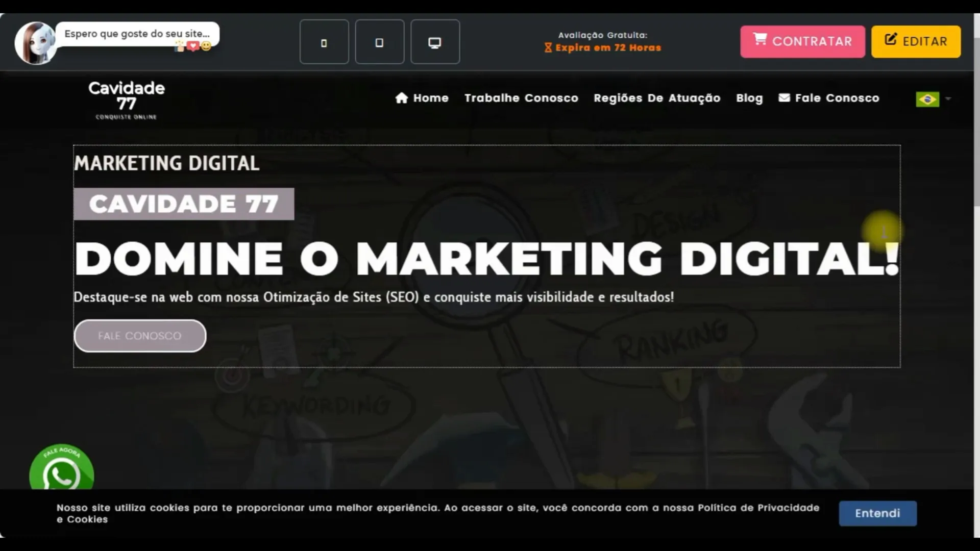Viewport: 980px width, 551px height.
Task: Click the Brazilian flag icon
Action: [x=927, y=99]
